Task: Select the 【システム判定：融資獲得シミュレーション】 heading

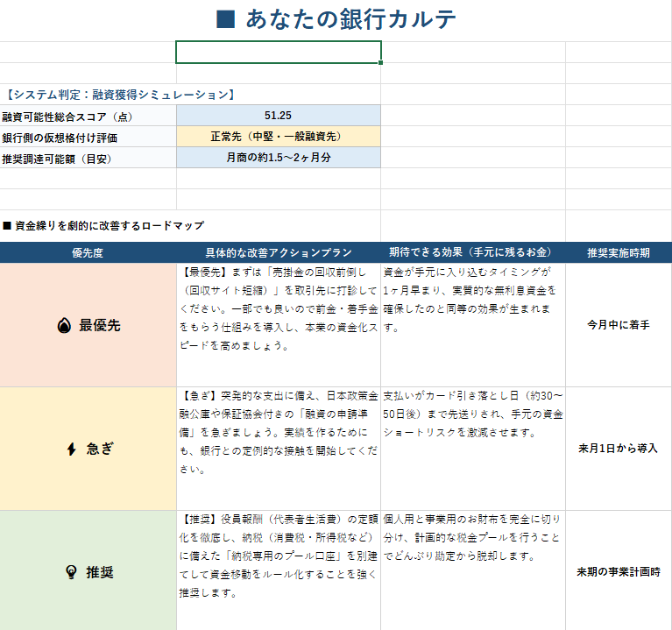Action: 120,95
